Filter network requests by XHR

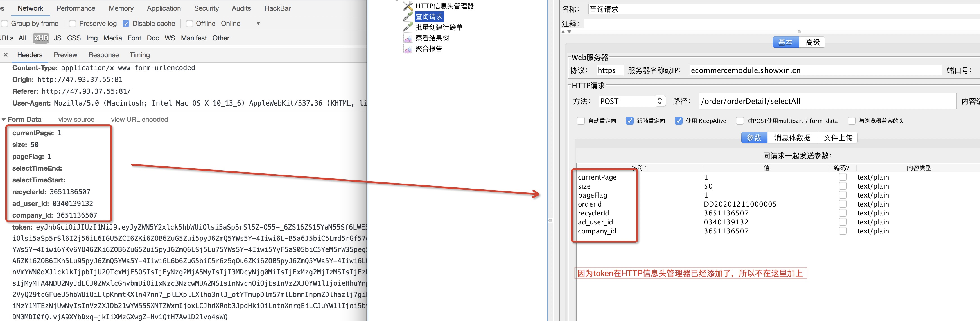(40, 38)
